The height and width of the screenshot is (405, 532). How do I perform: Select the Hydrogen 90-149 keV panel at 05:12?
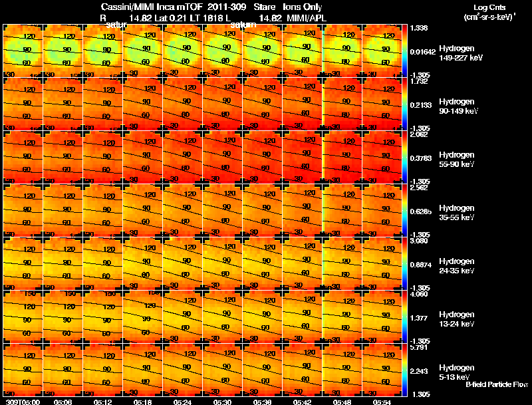102,104
